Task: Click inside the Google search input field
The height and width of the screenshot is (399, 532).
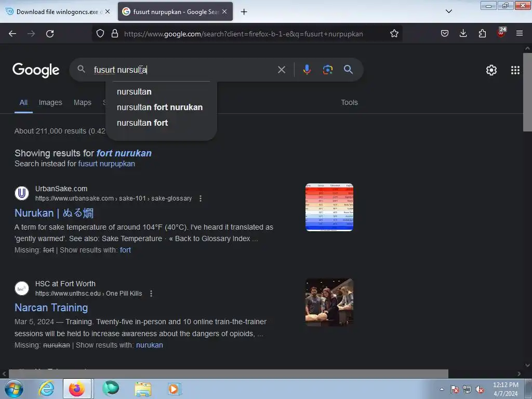Action: [x=183, y=70]
